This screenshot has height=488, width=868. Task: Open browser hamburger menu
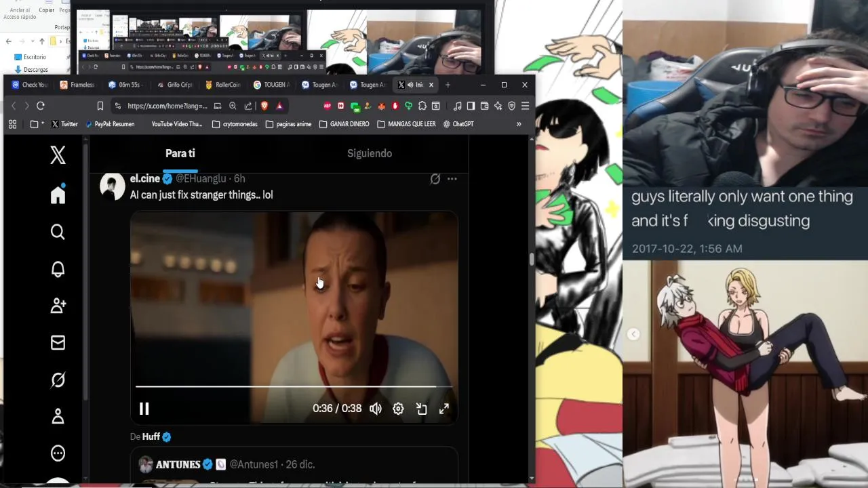[525, 106]
